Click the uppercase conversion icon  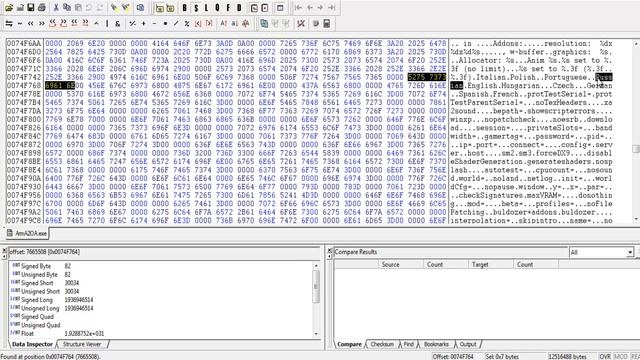[x=224, y=24]
